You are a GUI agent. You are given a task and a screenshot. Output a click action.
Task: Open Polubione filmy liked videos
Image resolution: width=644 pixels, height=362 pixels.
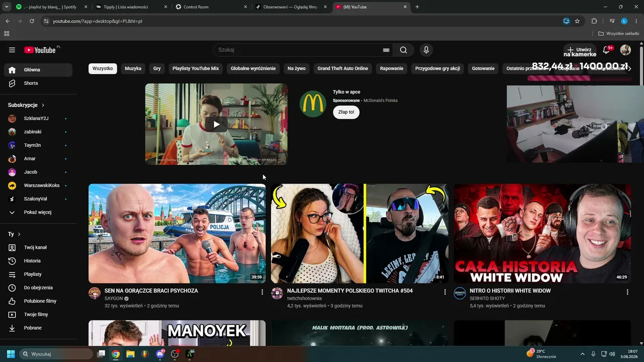click(38, 301)
